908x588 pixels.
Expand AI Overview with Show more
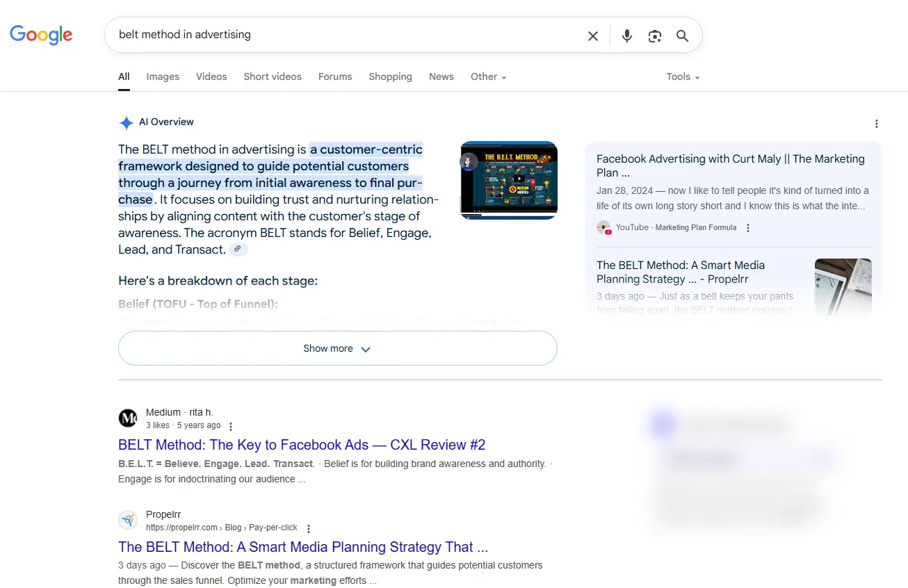[x=338, y=348]
